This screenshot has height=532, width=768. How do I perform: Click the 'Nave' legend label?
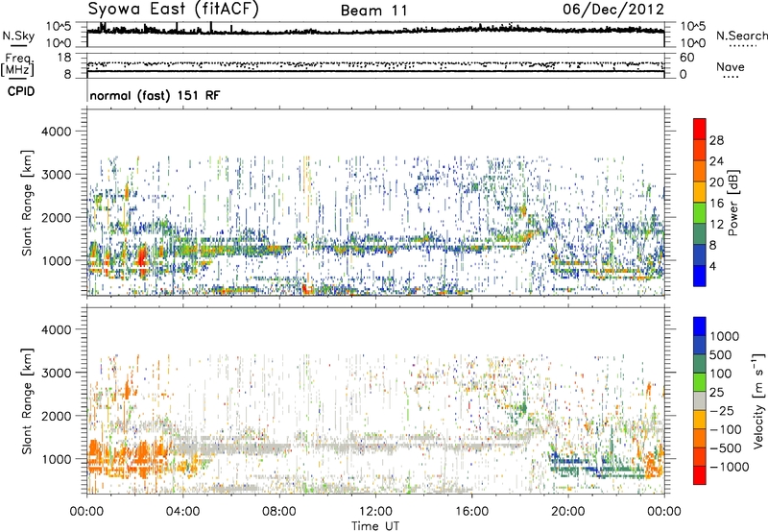pyautogui.click(x=730, y=67)
